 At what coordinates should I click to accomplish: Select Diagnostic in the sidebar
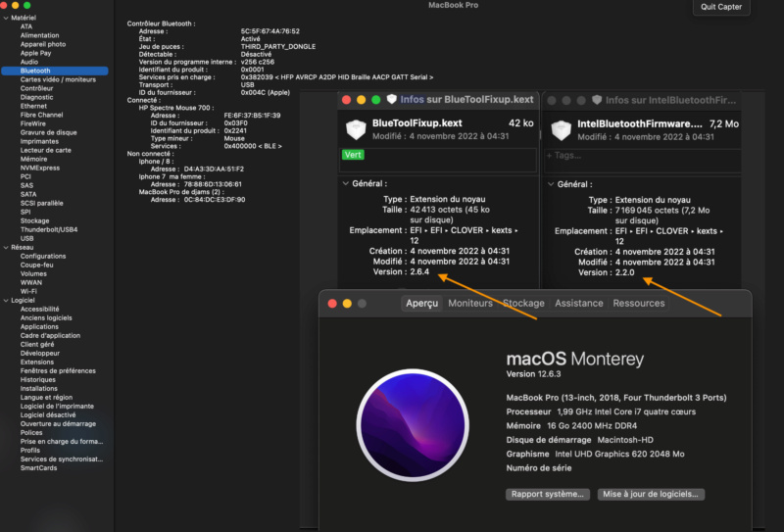click(36, 98)
